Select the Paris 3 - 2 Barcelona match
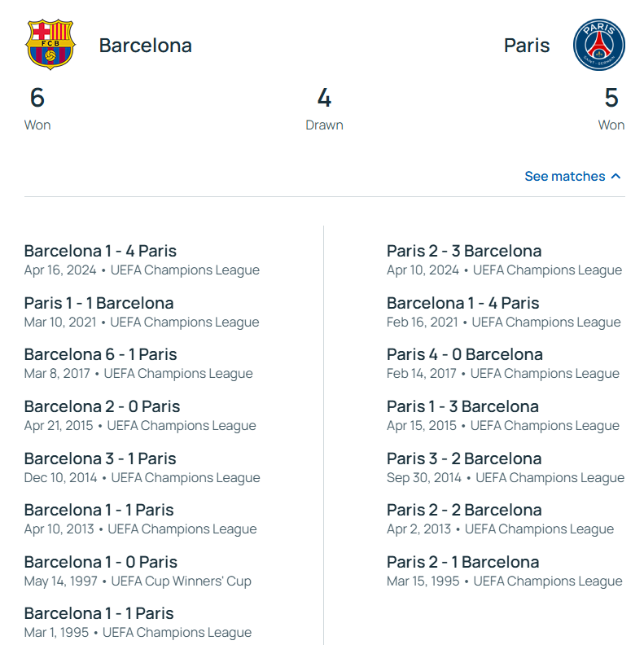The width and height of the screenshot is (644, 645). coord(464,459)
